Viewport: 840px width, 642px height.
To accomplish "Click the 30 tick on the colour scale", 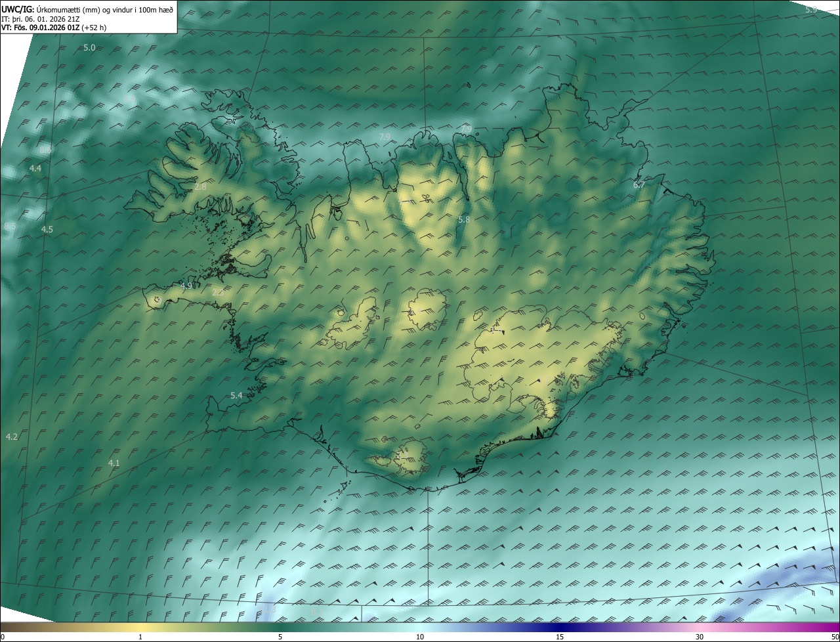I will (x=700, y=637).
